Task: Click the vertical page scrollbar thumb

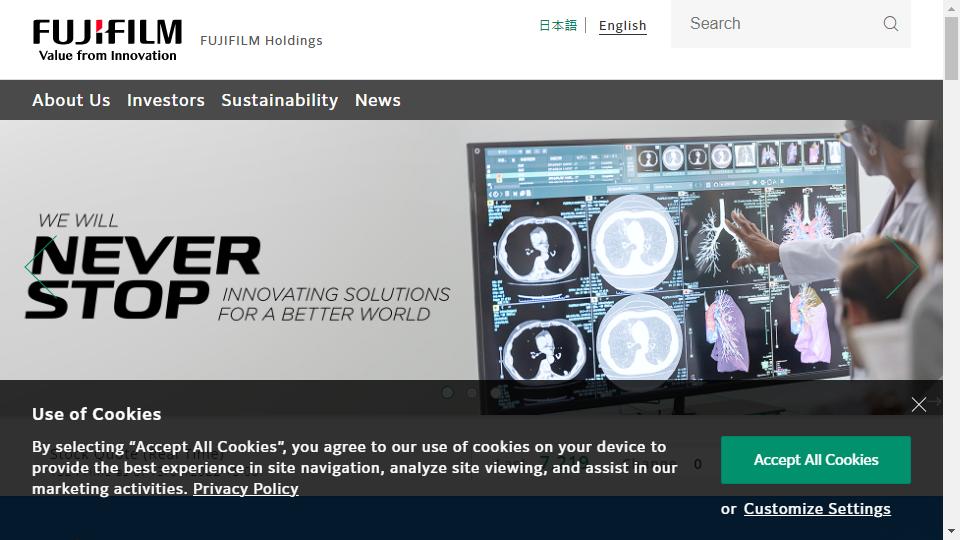Action: point(951,48)
